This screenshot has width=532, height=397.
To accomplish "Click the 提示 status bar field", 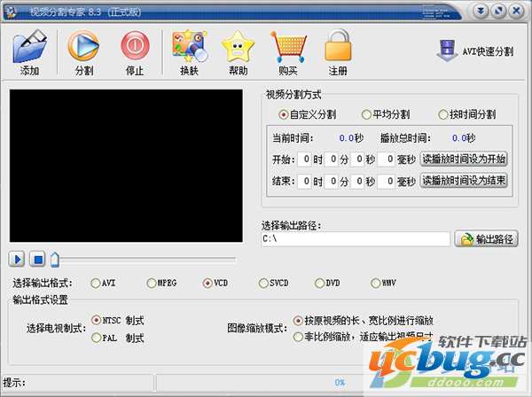I will point(78,383).
